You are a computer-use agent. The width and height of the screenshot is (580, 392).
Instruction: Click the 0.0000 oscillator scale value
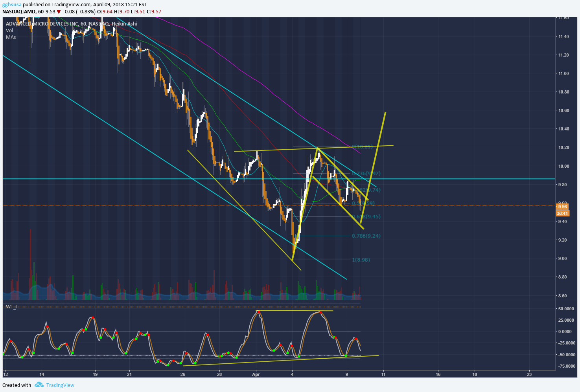(x=565, y=332)
